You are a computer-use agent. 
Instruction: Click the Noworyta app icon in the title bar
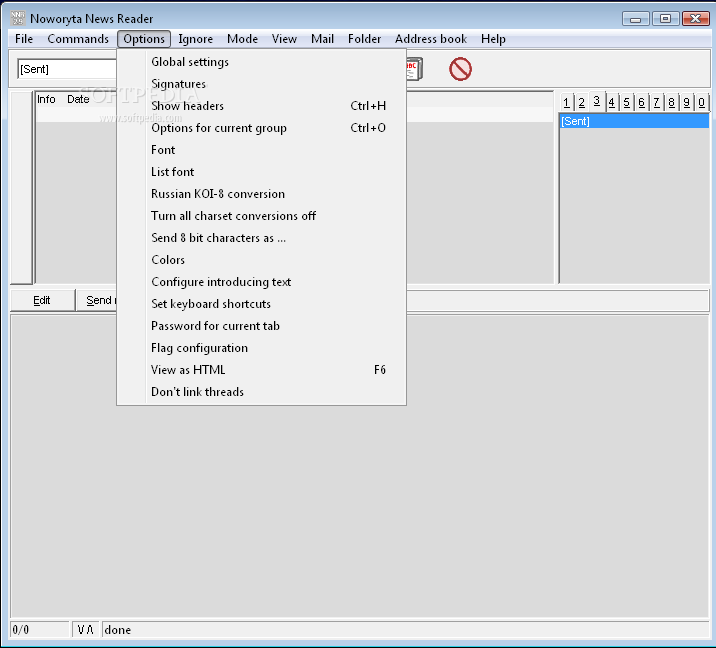[18, 18]
